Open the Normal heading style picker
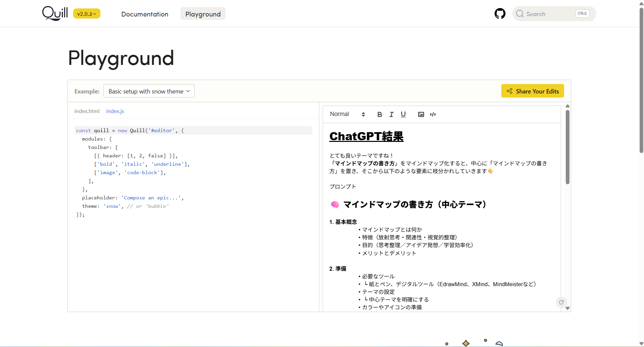 coord(347,114)
